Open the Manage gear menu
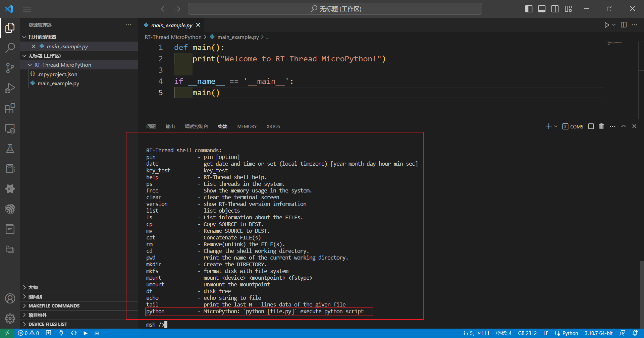The width and height of the screenshot is (644, 338). (x=10, y=318)
